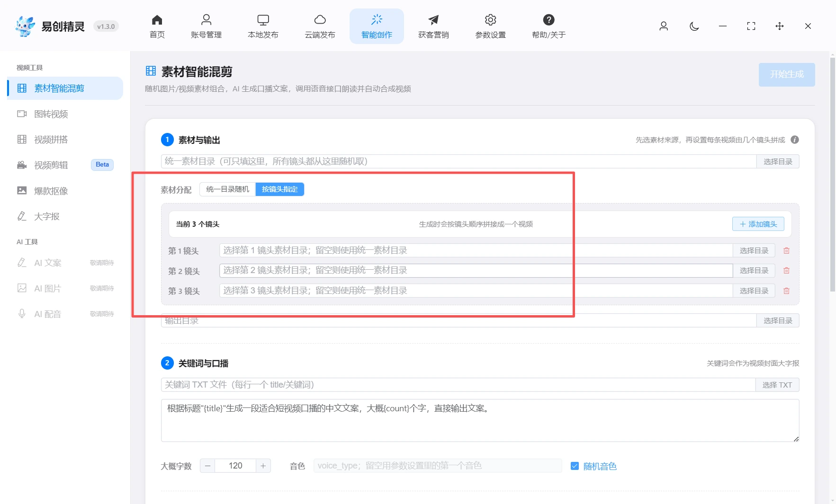Open 帮助/关于 question mark help
Image resolution: width=836 pixels, height=504 pixels.
(548, 27)
